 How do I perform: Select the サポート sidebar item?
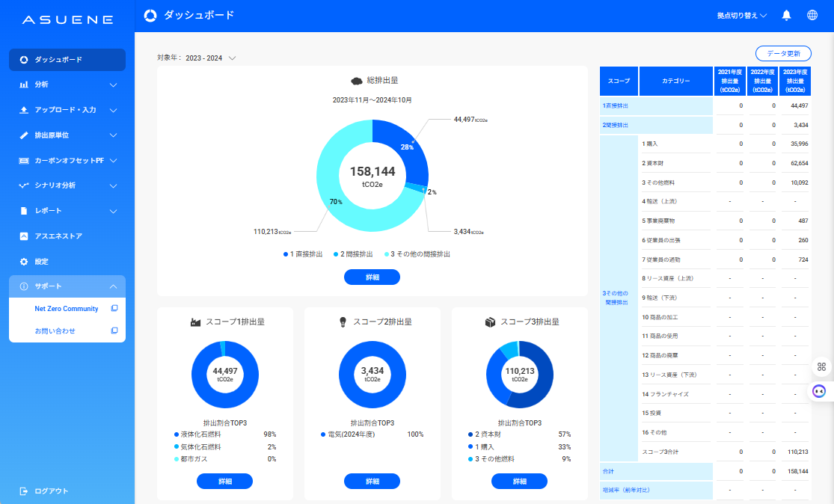(x=67, y=286)
